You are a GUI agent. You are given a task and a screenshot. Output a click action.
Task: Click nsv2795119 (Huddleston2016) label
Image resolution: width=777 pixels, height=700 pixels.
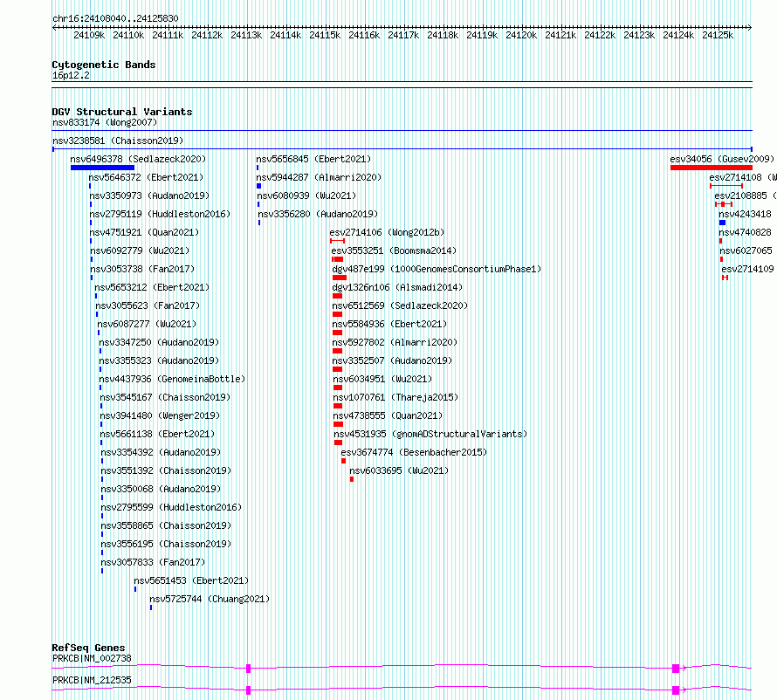point(160,214)
